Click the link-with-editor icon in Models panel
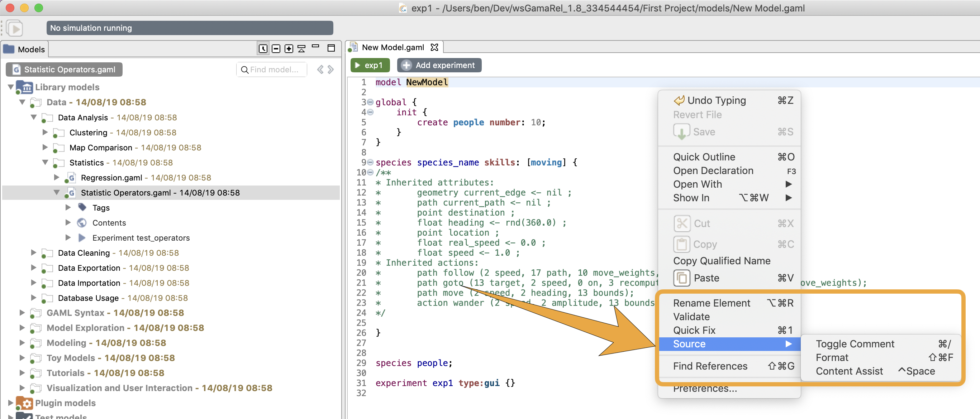 [x=263, y=49]
